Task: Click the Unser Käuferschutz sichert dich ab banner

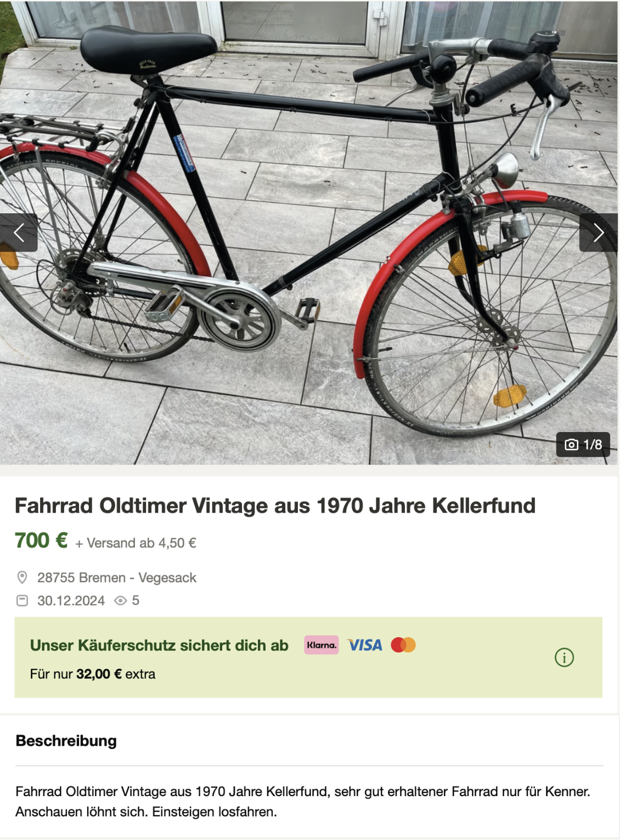Action: pyautogui.click(x=308, y=657)
